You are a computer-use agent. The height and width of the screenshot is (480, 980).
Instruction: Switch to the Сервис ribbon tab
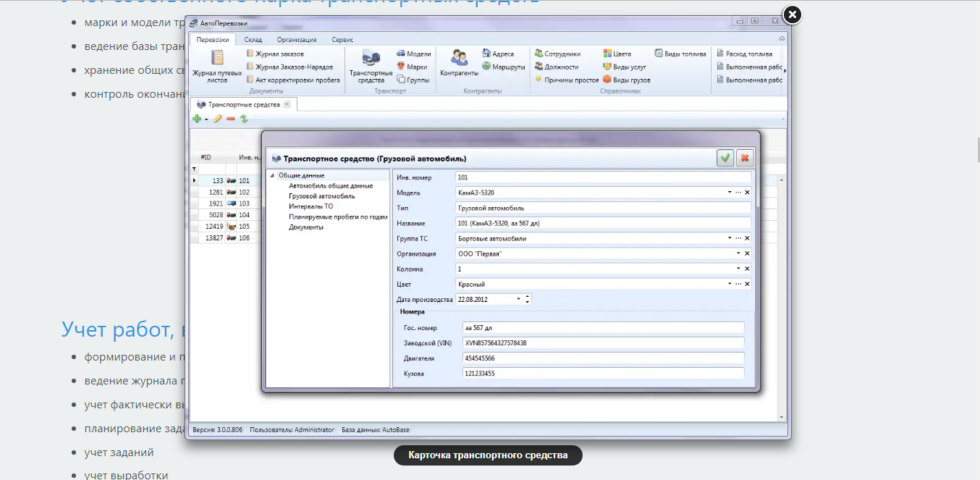tap(342, 40)
